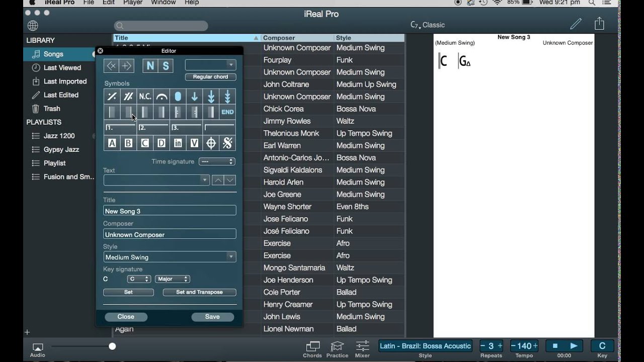Insert rehearsal mark A
This screenshot has width=644, height=362.
click(112, 143)
